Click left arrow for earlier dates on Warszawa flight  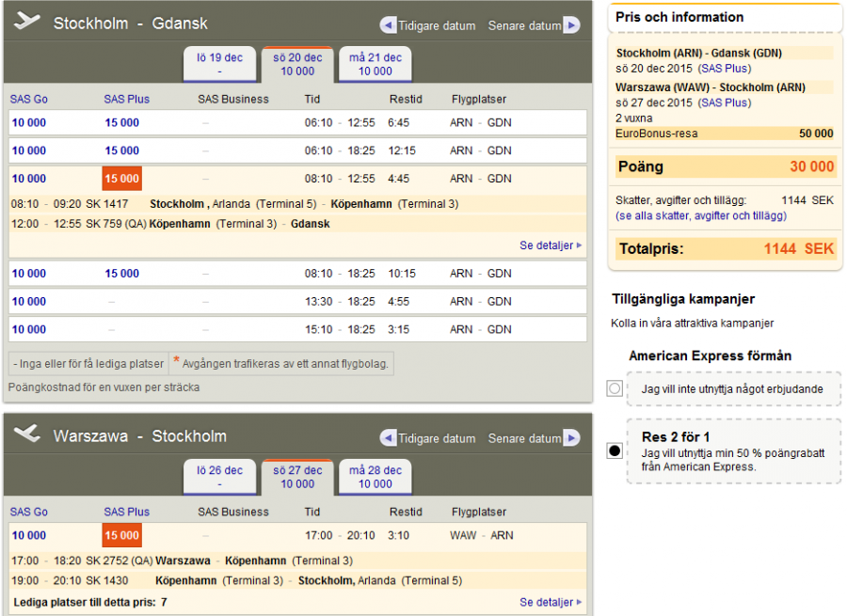388,438
